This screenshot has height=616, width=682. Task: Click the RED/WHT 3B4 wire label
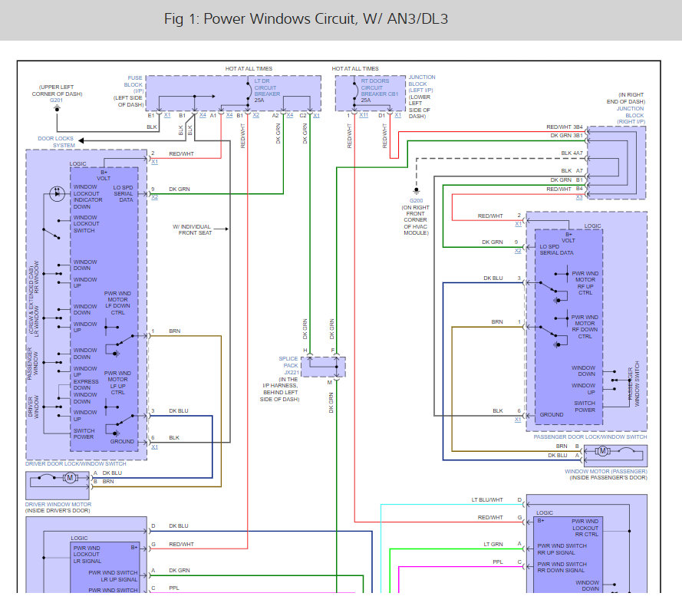[x=565, y=127]
